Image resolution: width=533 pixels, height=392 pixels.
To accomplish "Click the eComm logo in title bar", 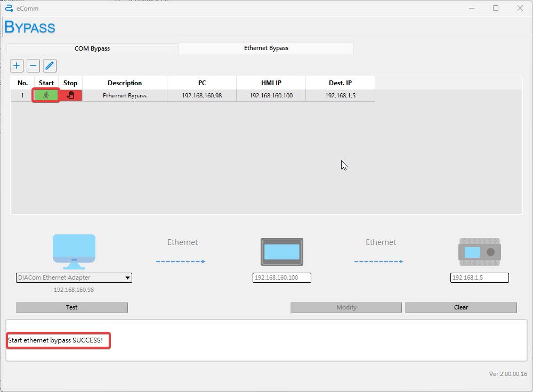I will coord(9,8).
